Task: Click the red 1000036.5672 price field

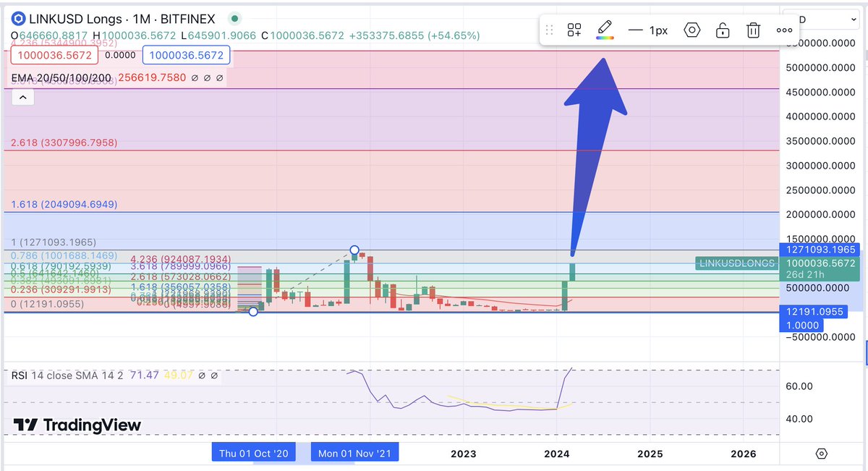Action: point(54,55)
